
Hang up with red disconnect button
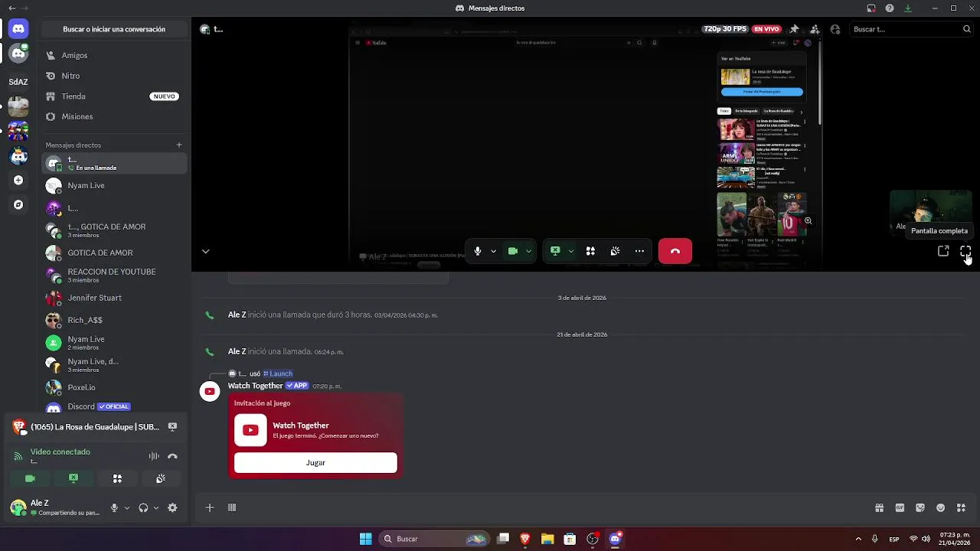point(675,251)
